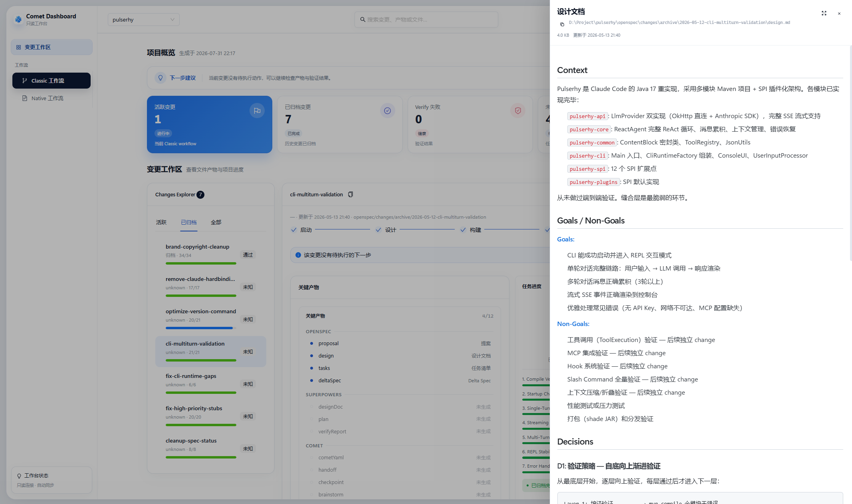Click the shield icon on Verify 失败 card
The image size is (852, 504).
point(518,111)
